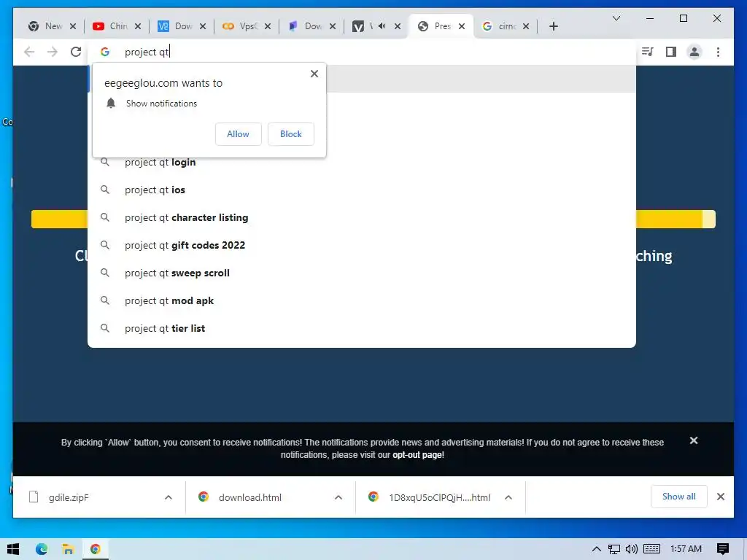The height and width of the screenshot is (560, 747).
Task: Open network status tray icon
Action: (x=614, y=549)
